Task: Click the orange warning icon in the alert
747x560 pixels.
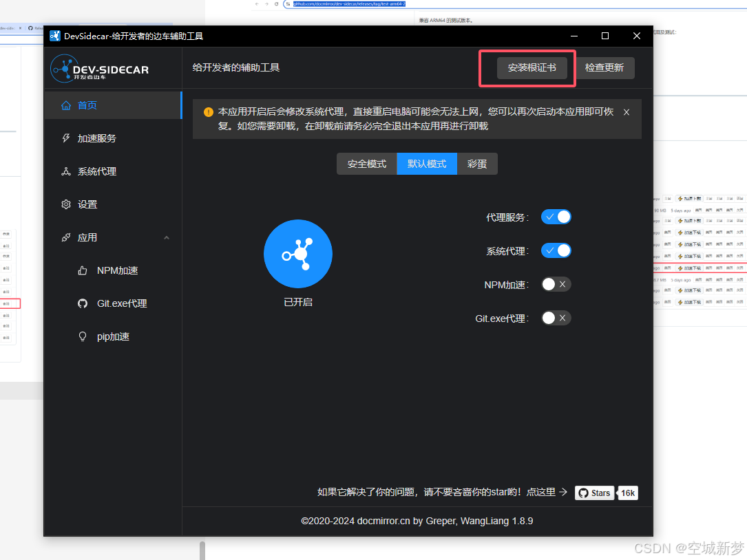Action: pos(208,112)
